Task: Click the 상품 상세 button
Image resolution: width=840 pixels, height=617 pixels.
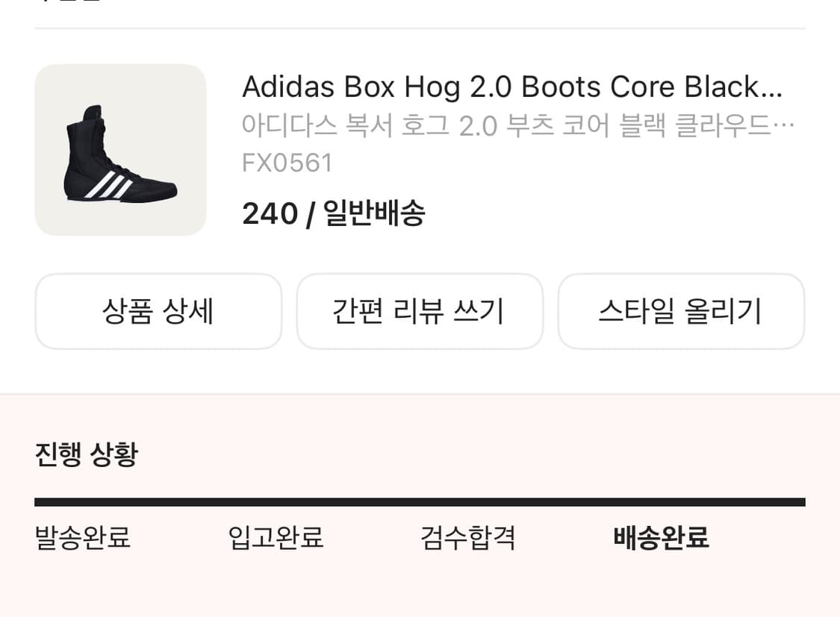Action: (158, 311)
